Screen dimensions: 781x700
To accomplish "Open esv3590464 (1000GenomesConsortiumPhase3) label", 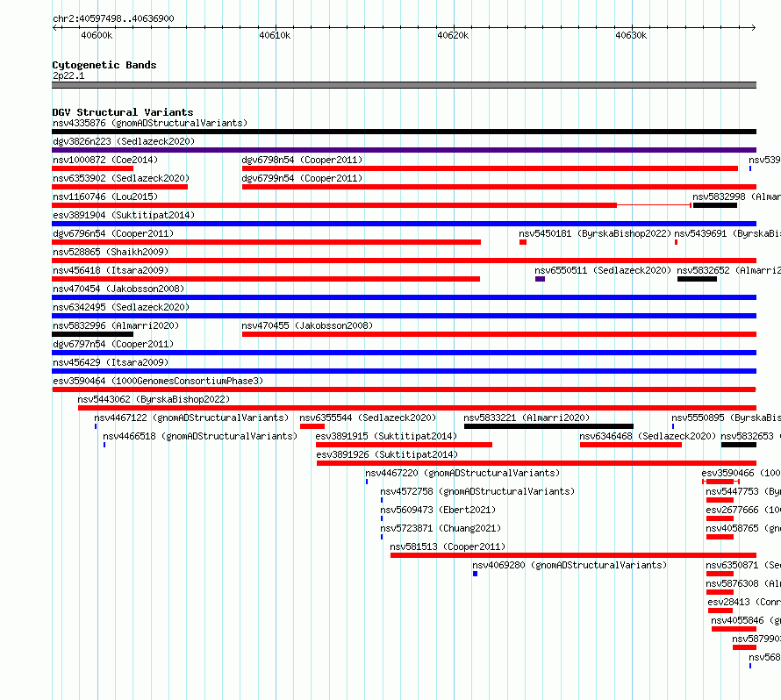I will pyautogui.click(x=158, y=381).
